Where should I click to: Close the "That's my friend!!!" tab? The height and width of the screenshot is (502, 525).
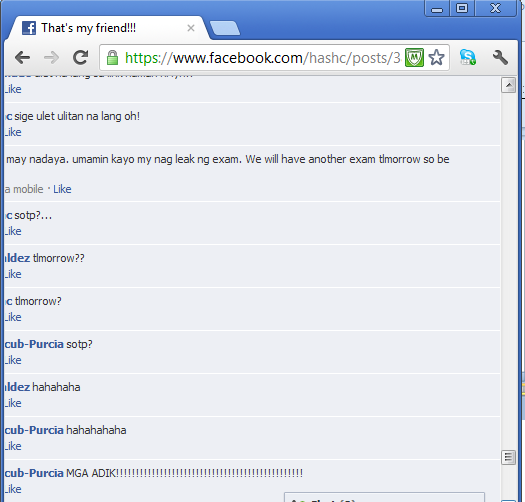pyautogui.click(x=191, y=28)
